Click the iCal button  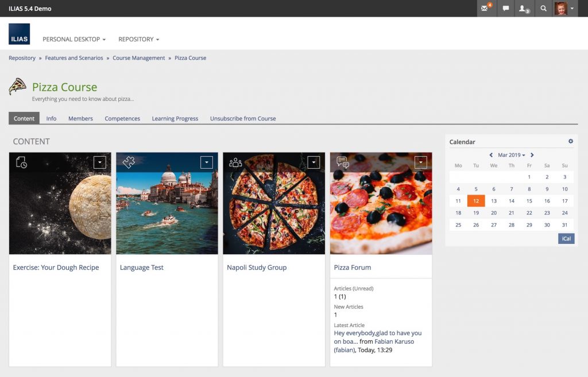566,238
